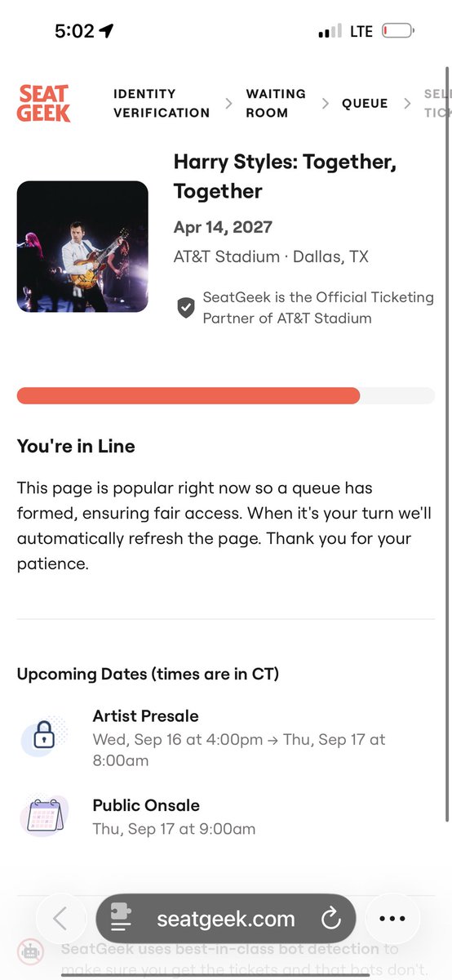Viewport: 452px width, 980px height.
Task: Tap the chevron after Queue
Action: click(x=406, y=104)
